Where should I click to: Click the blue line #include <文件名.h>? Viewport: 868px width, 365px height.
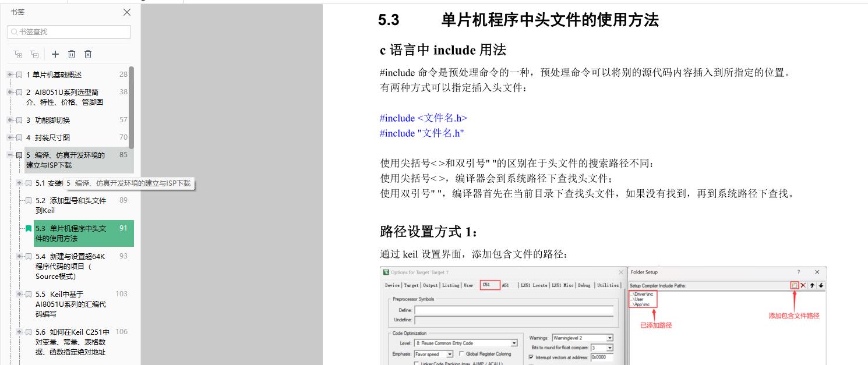424,118
